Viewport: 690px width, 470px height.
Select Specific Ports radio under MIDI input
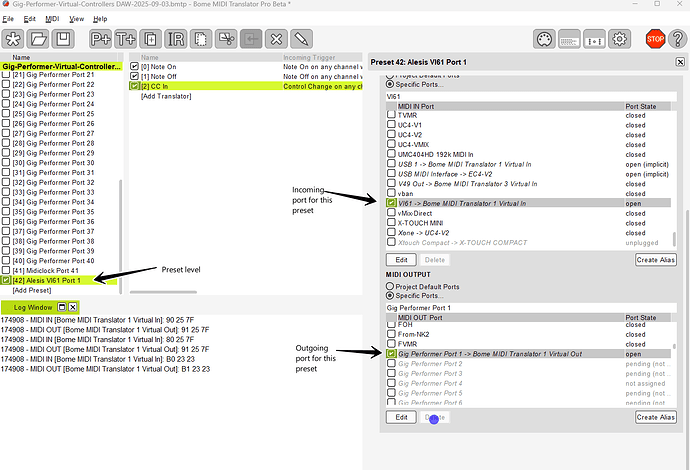click(x=389, y=84)
